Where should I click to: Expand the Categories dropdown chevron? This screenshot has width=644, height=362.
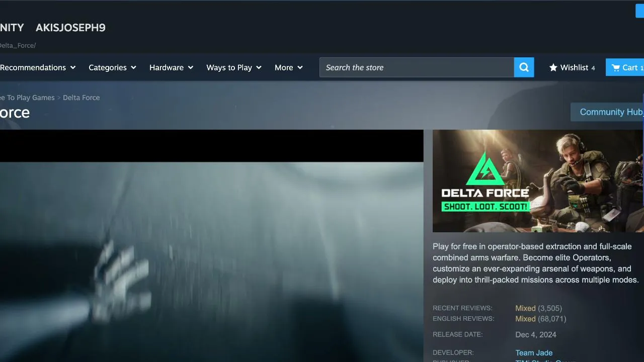point(133,67)
